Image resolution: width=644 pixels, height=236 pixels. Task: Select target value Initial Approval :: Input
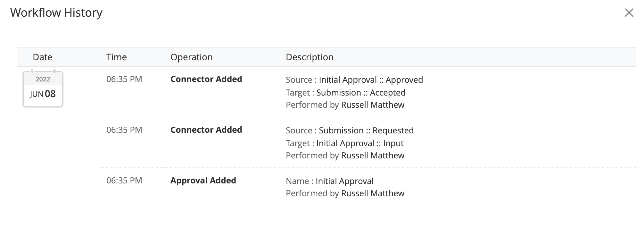coord(360,143)
